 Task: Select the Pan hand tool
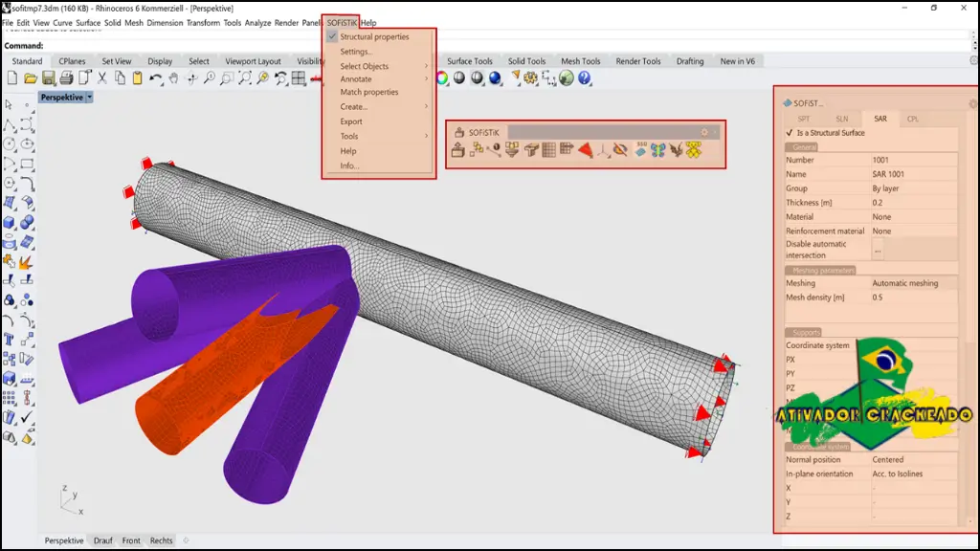coord(174,78)
